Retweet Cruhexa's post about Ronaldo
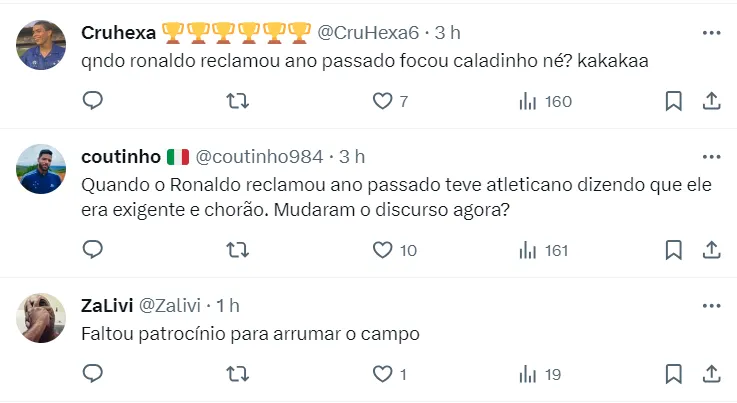 pos(237,101)
